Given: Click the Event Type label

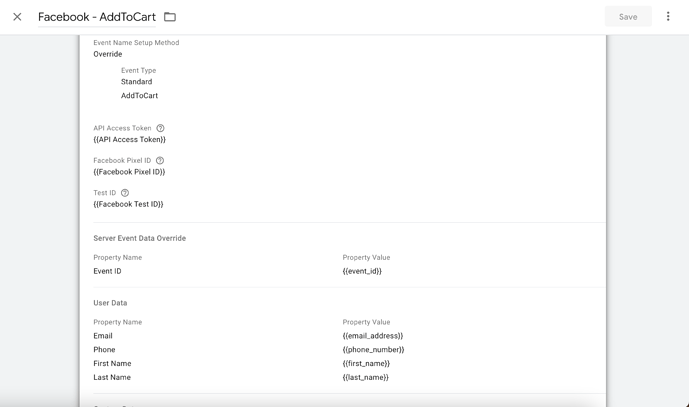Looking at the screenshot, I should (138, 70).
